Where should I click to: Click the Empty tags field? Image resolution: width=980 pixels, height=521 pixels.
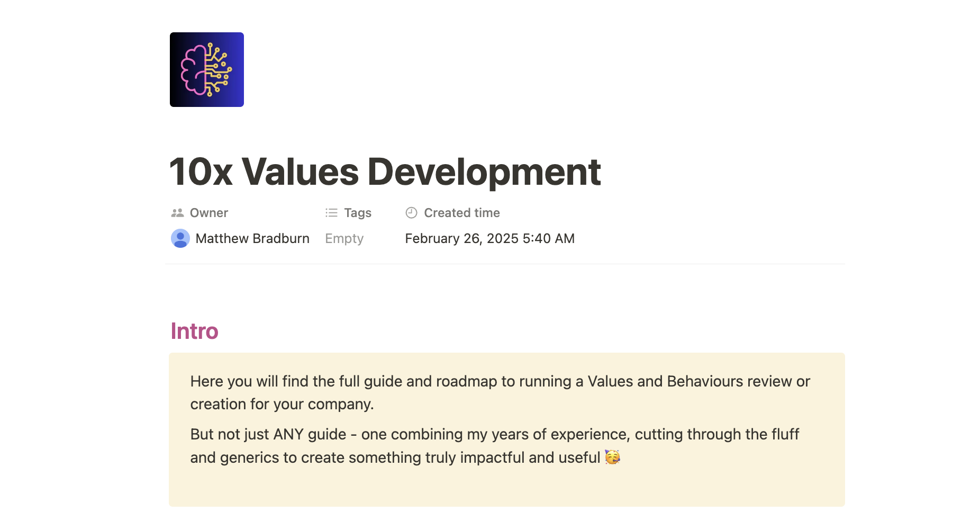pos(344,239)
